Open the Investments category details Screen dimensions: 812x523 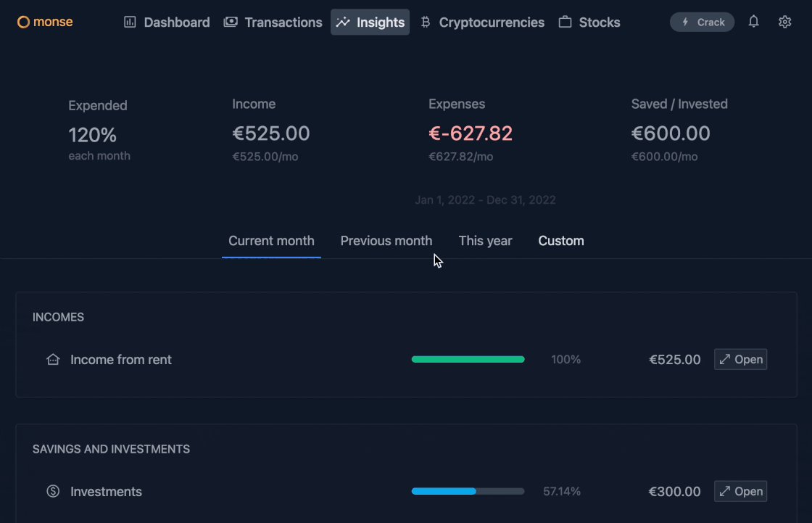[x=740, y=492]
